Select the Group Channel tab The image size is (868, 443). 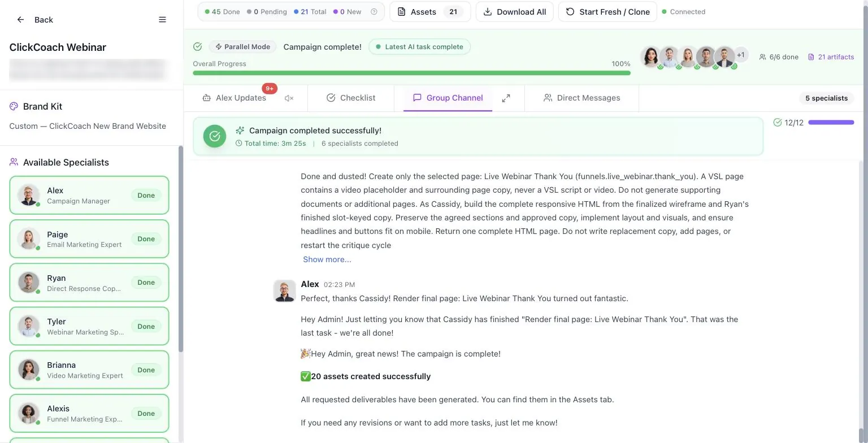click(x=448, y=98)
